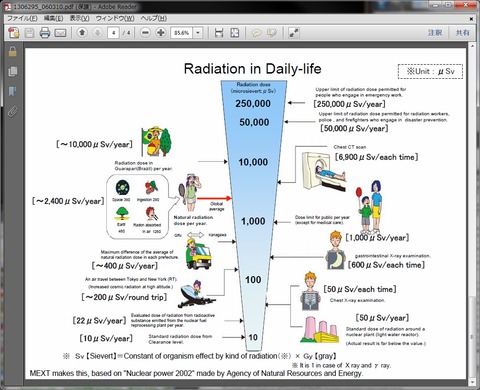
Task: Open the 編集(E) menu
Action: (x=53, y=18)
